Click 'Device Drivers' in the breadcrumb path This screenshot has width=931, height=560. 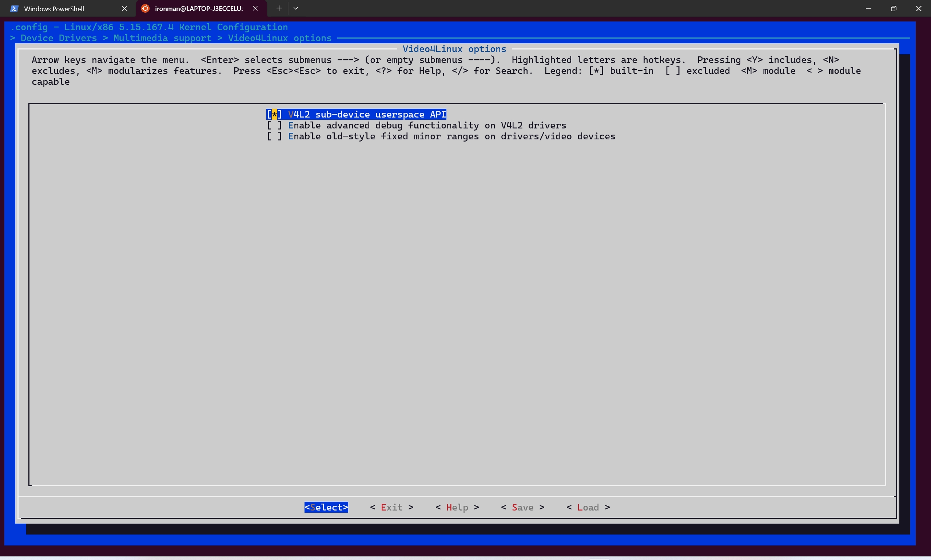[x=59, y=38]
